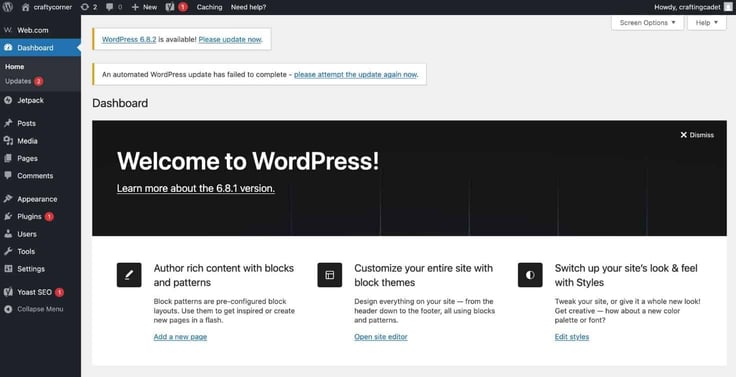This screenshot has height=377, width=736.
Task: Click Add a new page link
Action: tap(180, 337)
